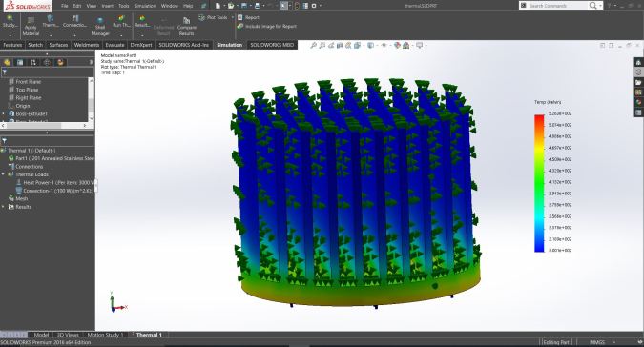Click the temperature color legend bar

click(x=539, y=183)
